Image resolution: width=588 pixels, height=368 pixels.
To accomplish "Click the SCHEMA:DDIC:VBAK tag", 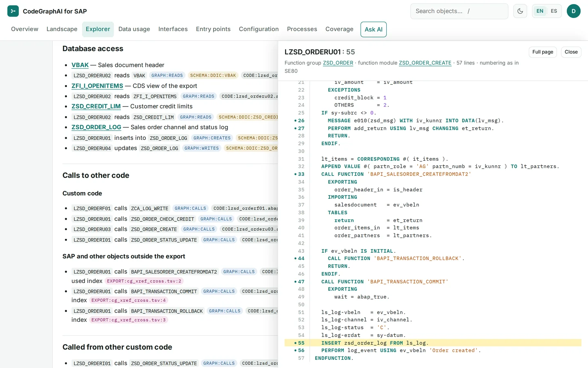I will point(213,75).
